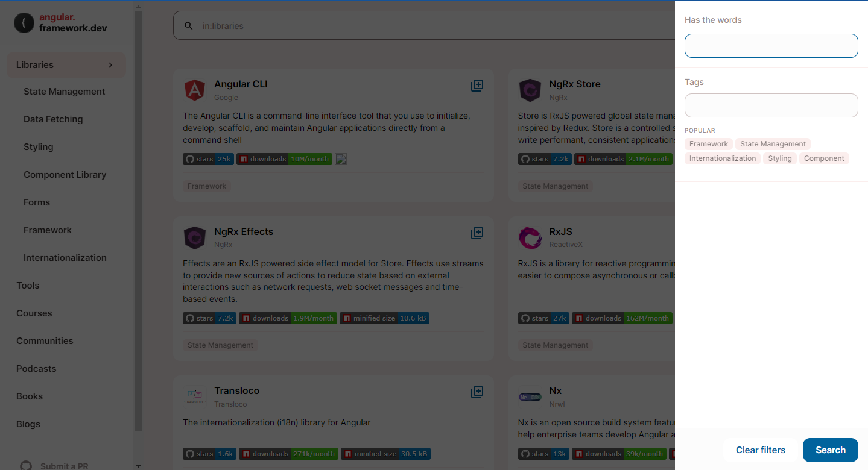The height and width of the screenshot is (470, 868).
Task: Click NgRx Store stars 7.2k badge
Action: 545,159
